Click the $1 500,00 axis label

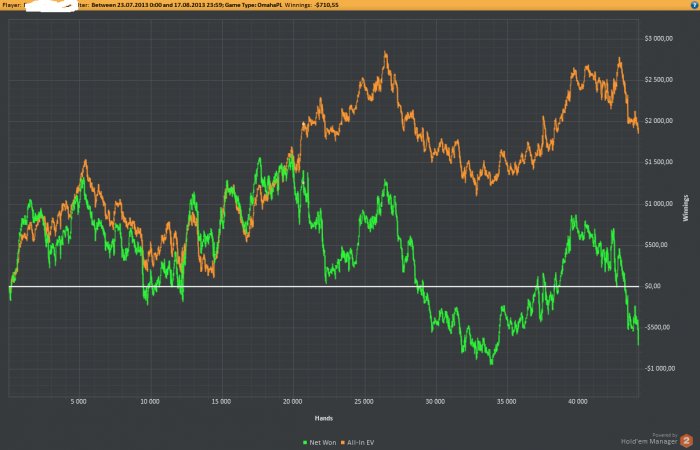coord(658,162)
